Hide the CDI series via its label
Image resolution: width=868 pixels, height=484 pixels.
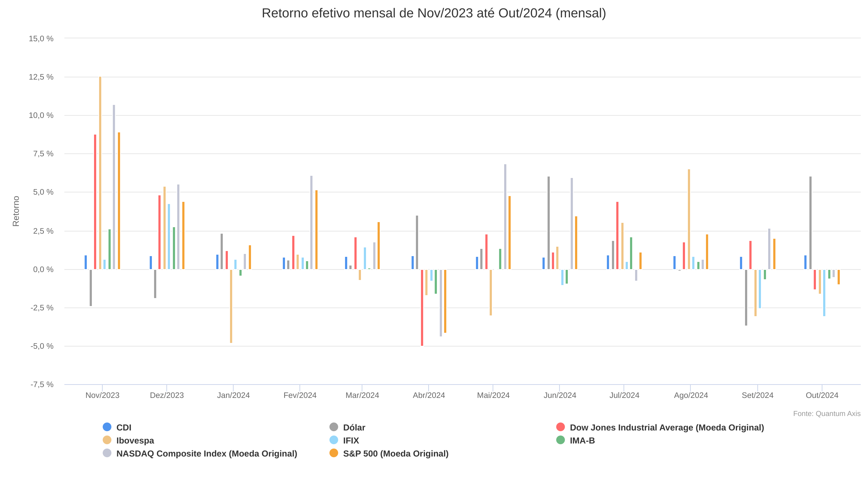(124, 428)
